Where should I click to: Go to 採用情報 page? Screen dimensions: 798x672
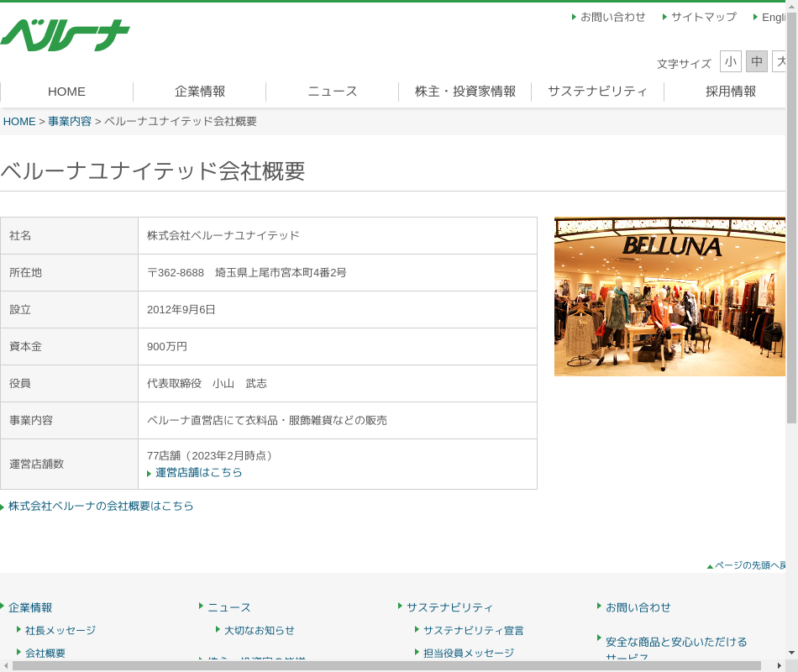730,92
